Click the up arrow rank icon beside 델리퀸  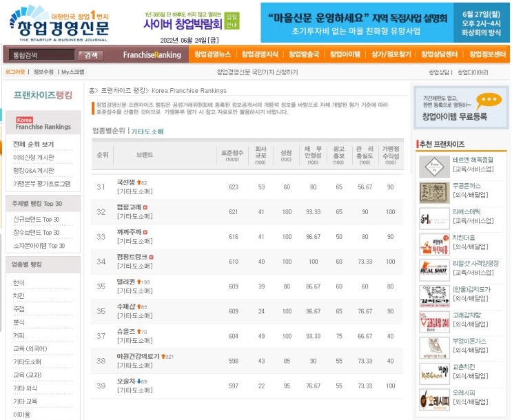(x=139, y=282)
